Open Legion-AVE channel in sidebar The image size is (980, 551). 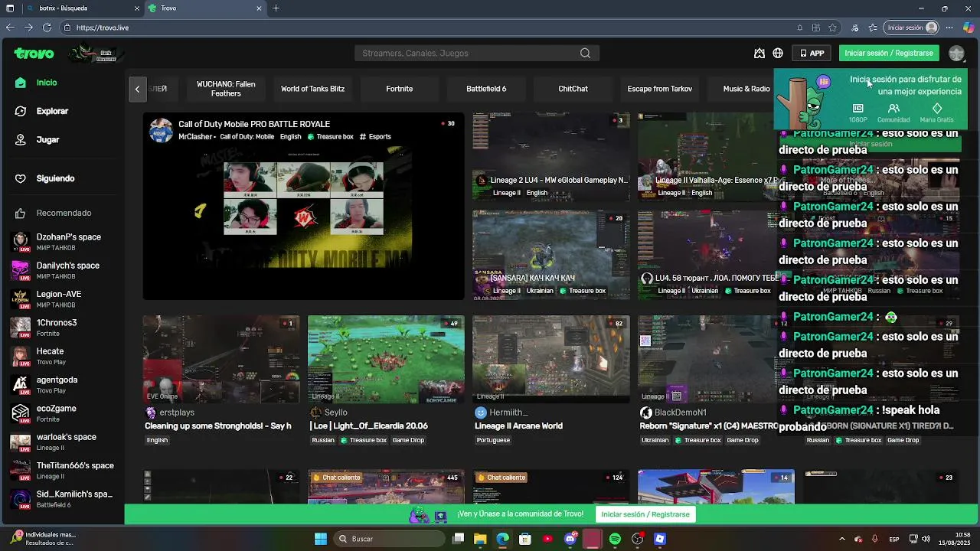(62, 298)
